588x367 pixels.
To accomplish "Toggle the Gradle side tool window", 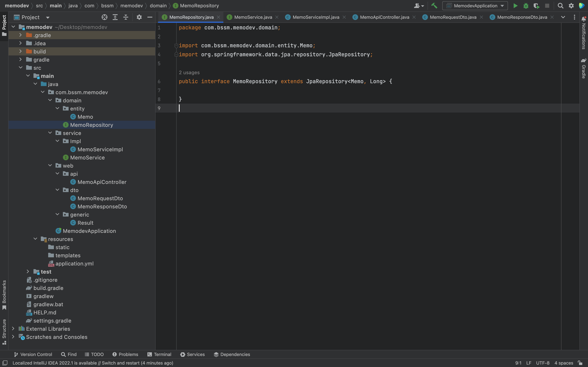I will [584, 69].
